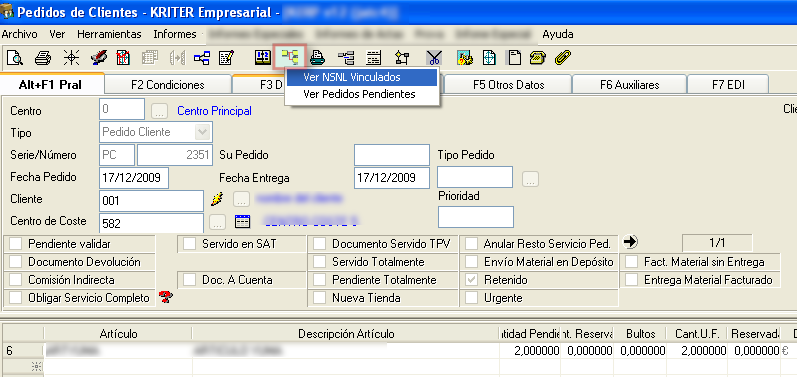
Task: Switch to the F5 Otros Datos tab
Action: [x=508, y=85]
